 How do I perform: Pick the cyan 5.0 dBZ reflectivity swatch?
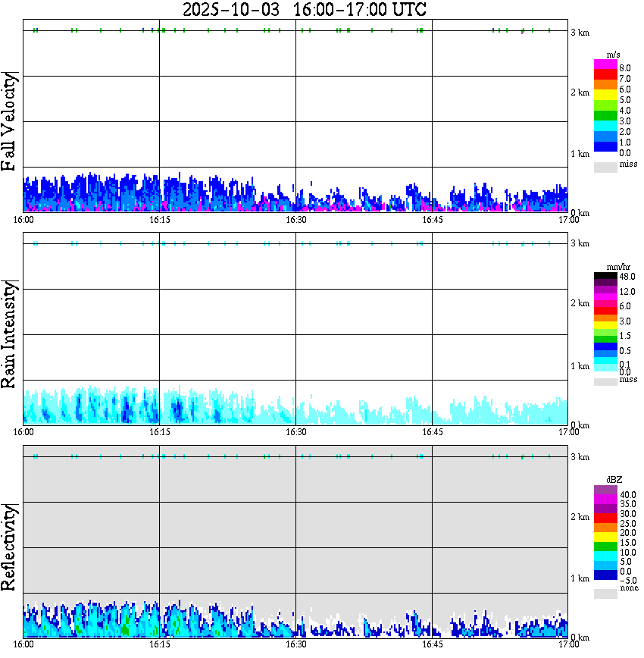pyautogui.click(x=605, y=556)
